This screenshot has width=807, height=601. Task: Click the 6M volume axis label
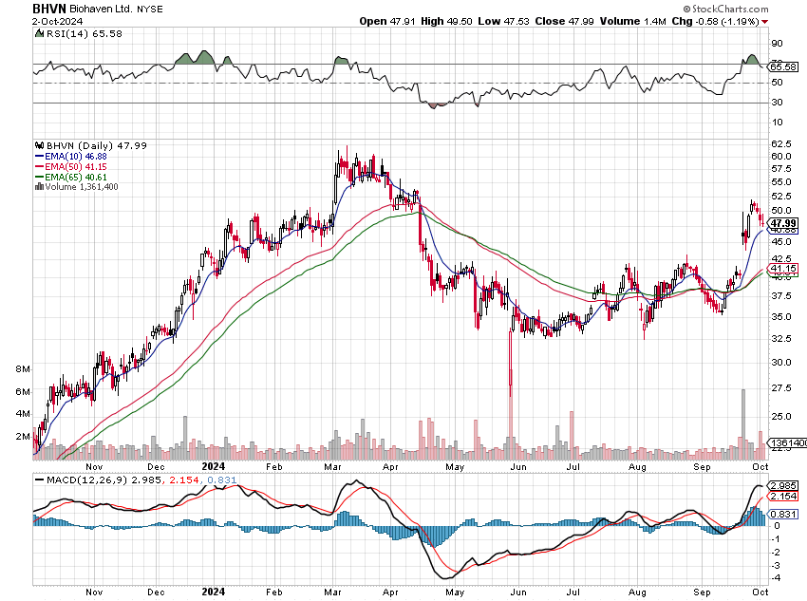[23, 392]
